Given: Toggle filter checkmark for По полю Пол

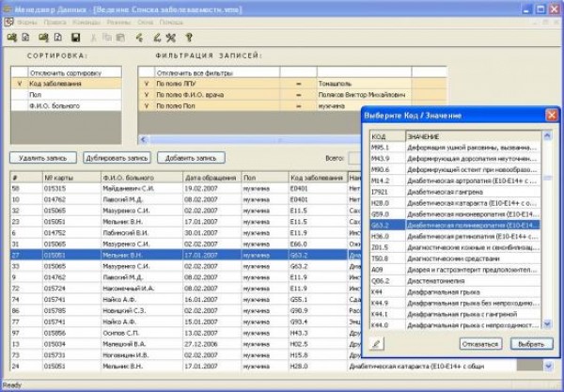Looking at the screenshot, I should (147, 106).
